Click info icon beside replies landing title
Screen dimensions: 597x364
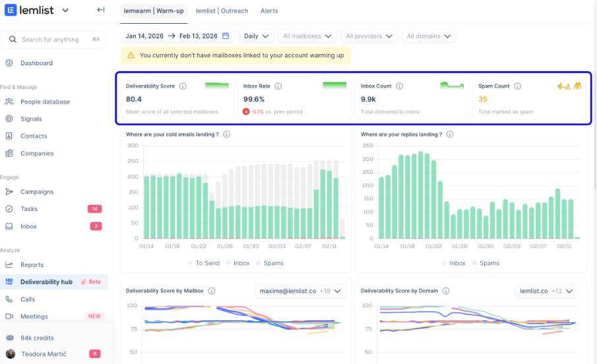450,134
